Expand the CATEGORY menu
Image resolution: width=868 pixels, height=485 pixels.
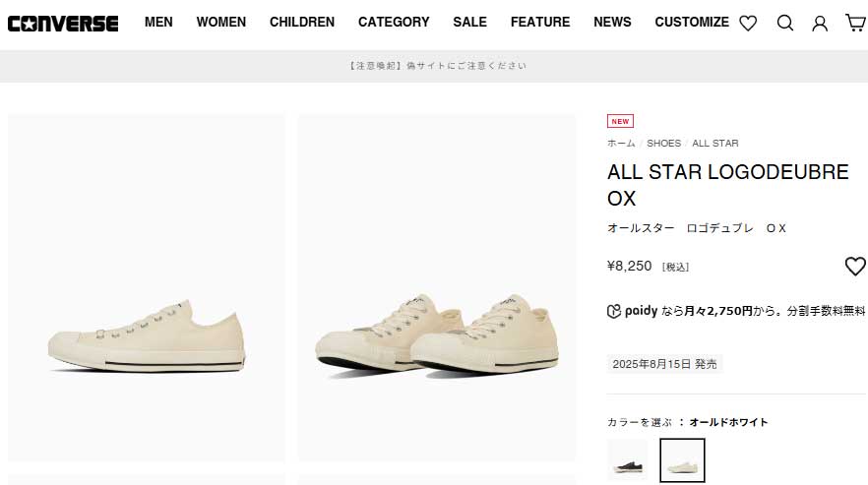[394, 22]
